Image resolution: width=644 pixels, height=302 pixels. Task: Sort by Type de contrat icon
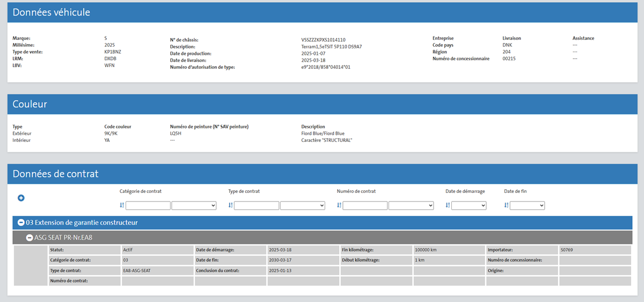(230, 205)
